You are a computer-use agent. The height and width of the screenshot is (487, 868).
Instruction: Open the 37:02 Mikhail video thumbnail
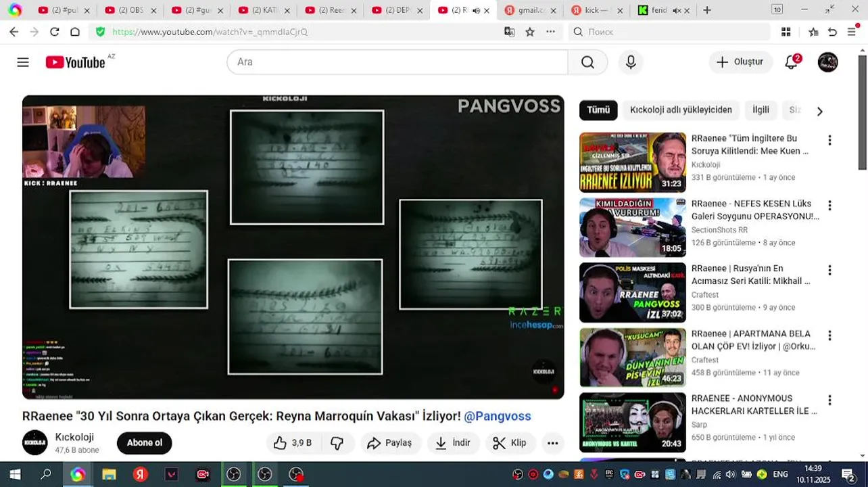coord(633,292)
